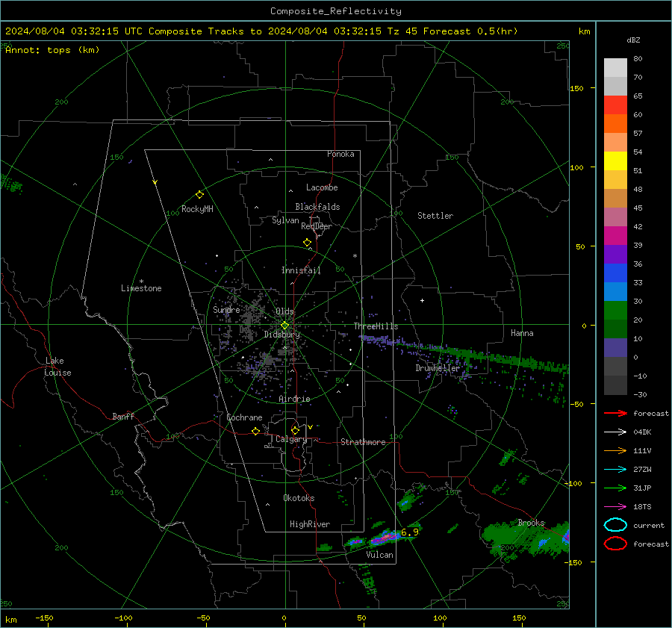This screenshot has height=628, width=672.
Task: Click the RockyMH label
Action: 197,209
